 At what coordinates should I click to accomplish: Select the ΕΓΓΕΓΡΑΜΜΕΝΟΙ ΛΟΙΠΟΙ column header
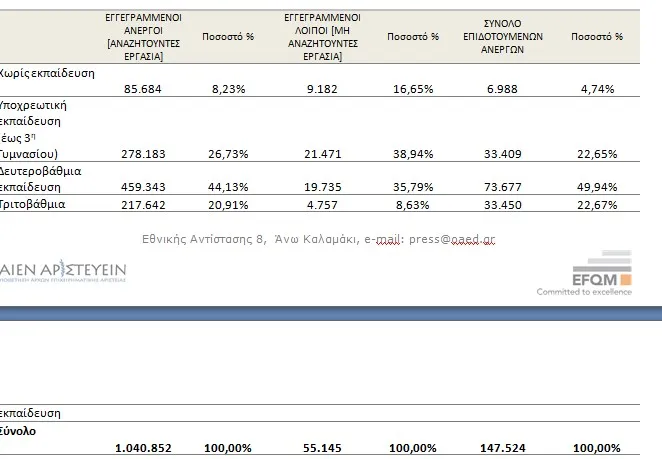[x=323, y=37]
